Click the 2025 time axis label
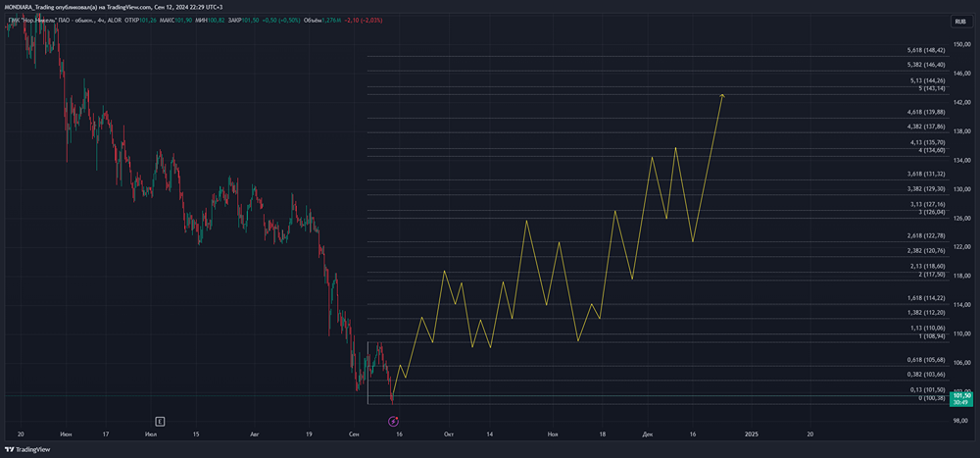This screenshot has height=458, width=980. click(x=752, y=433)
